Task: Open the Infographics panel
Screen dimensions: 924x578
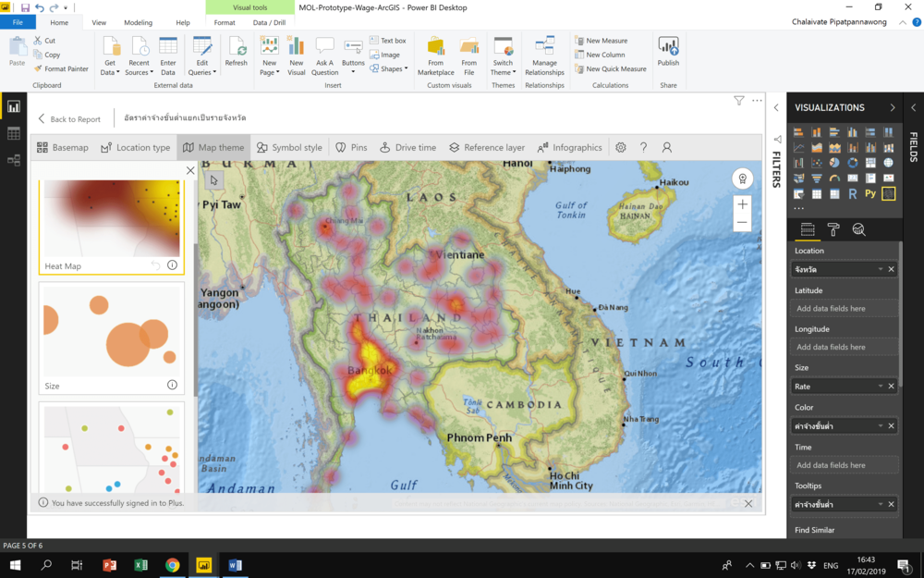Action: click(x=570, y=146)
